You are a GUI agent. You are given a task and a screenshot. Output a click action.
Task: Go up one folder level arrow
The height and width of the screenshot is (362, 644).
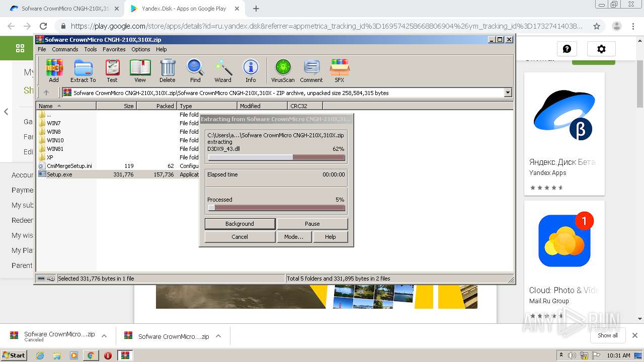pos(46,93)
